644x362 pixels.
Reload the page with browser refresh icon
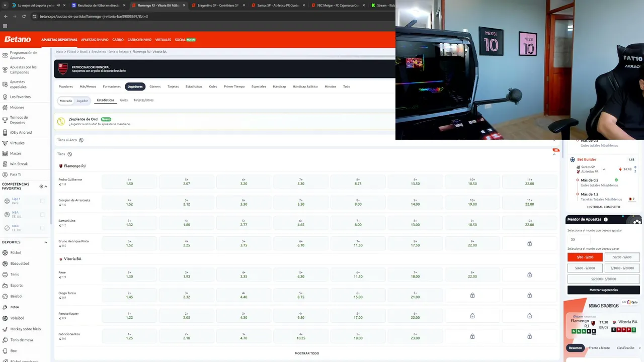pyautogui.click(x=23, y=16)
